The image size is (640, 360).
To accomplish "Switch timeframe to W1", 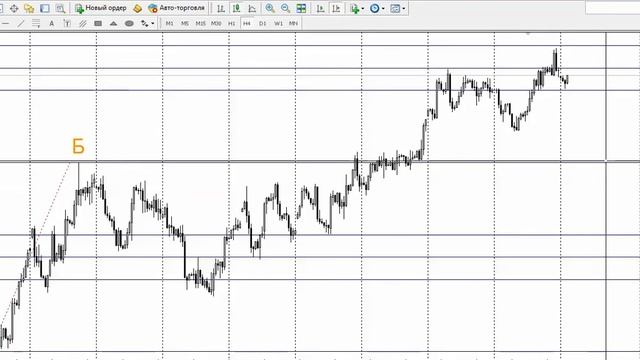I will tap(278, 24).
